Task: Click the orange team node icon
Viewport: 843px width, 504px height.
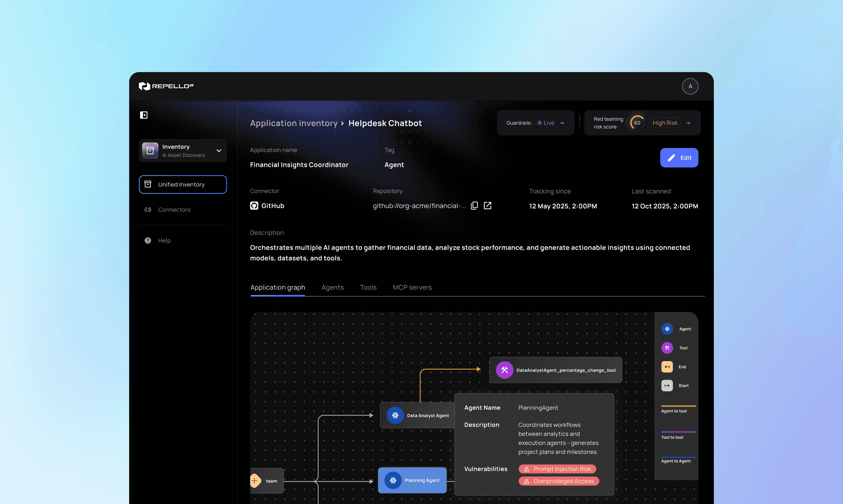Action: [x=255, y=481]
